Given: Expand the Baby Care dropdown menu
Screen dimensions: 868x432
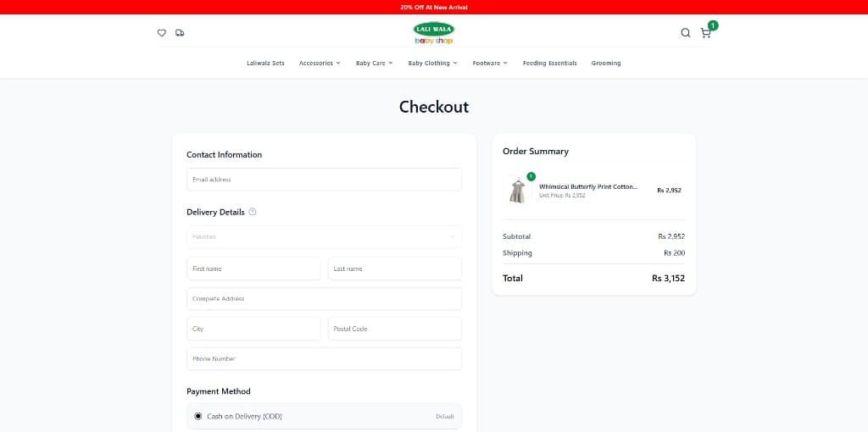Looking at the screenshot, I should [374, 63].
